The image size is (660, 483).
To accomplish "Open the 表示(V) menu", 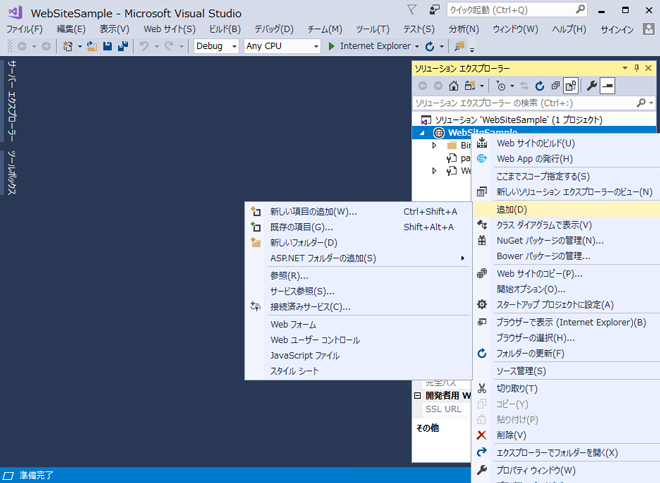I will pyautogui.click(x=114, y=29).
